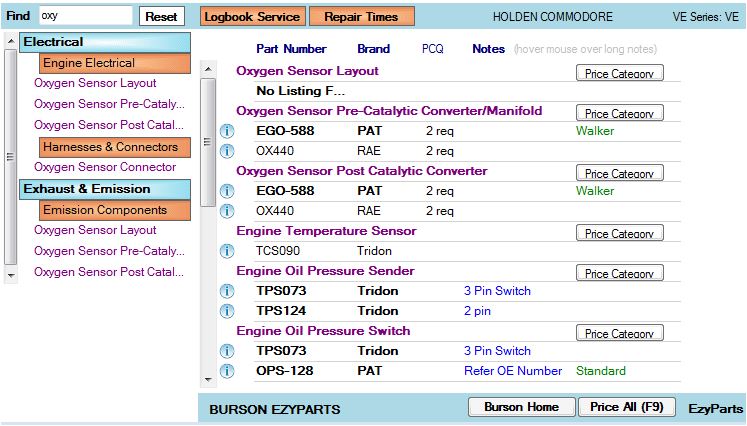
Task: Select Harnesses & Connectors subcategory
Action: point(115,147)
